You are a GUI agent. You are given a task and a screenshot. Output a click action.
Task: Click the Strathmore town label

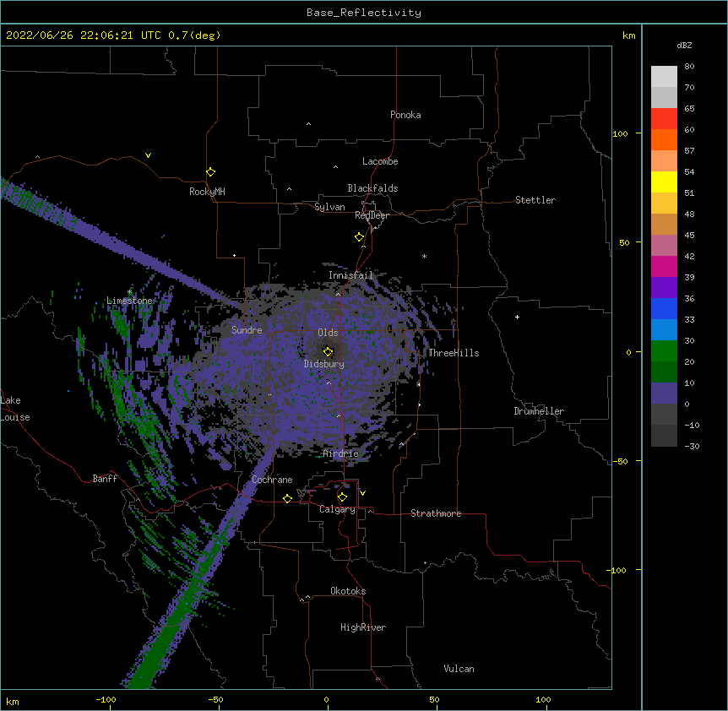click(436, 513)
